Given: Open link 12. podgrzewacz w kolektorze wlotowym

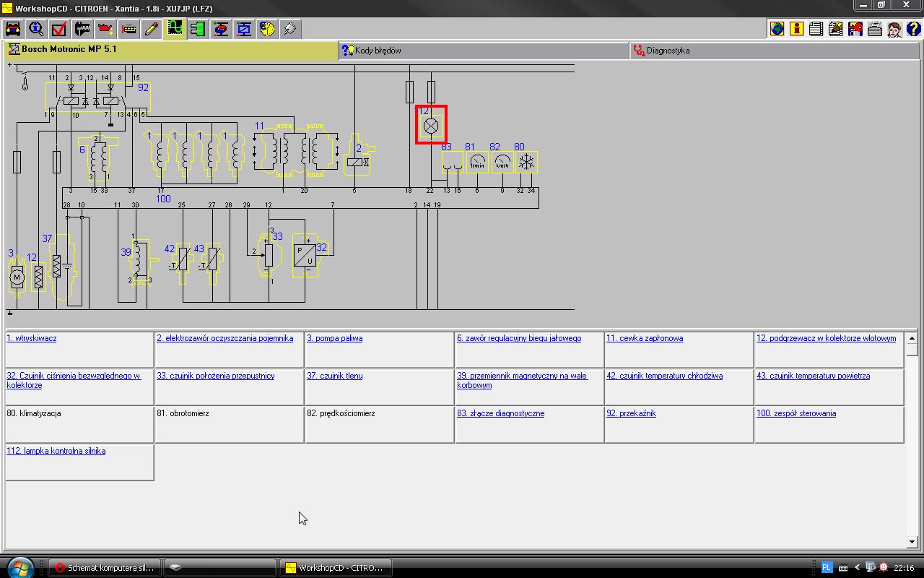Looking at the screenshot, I should click(827, 338).
